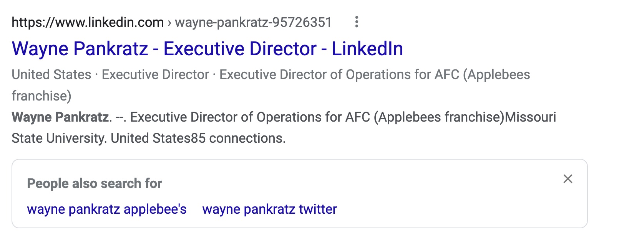Click the word twitter in the related search
Image resolution: width=644 pixels, height=244 pixels.
tap(318, 209)
